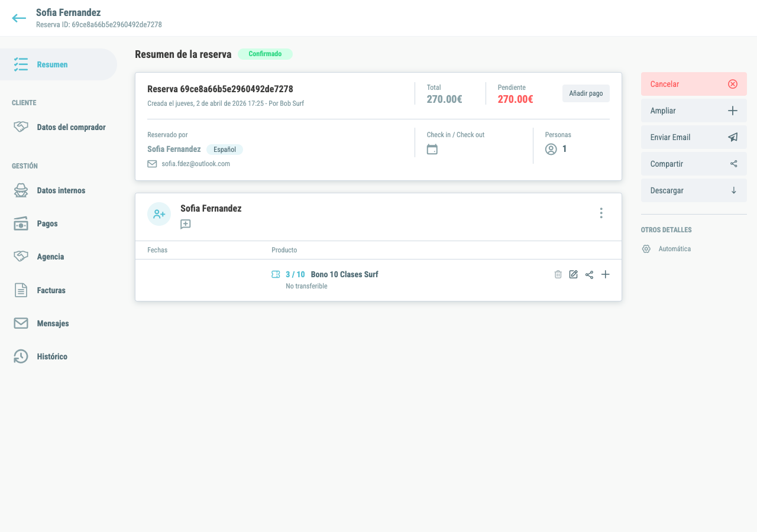Image resolution: width=757 pixels, height=532 pixels.
Task: Share the Bono 10 Clases Surf item
Action: click(589, 274)
